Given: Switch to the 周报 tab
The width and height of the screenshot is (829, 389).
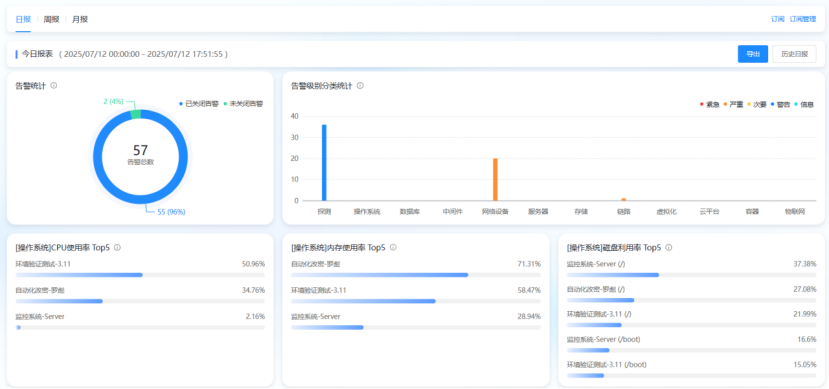Looking at the screenshot, I should (51, 20).
